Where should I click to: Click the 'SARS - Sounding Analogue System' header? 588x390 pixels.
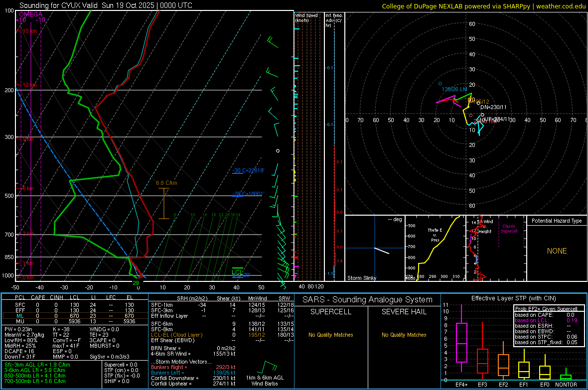(x=368, y=300)
